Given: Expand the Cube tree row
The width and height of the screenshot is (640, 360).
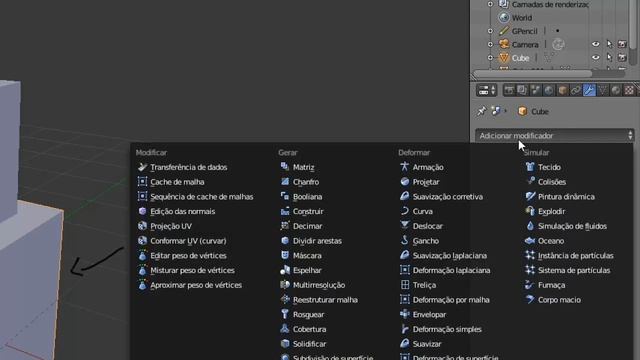Looking at the screenshot, I should point(490,58).
